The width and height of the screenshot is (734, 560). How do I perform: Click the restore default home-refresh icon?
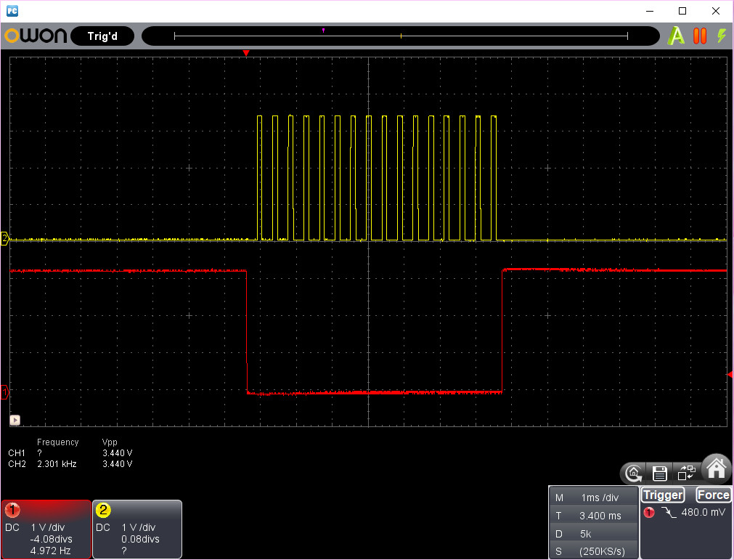(x=633, y=474)
